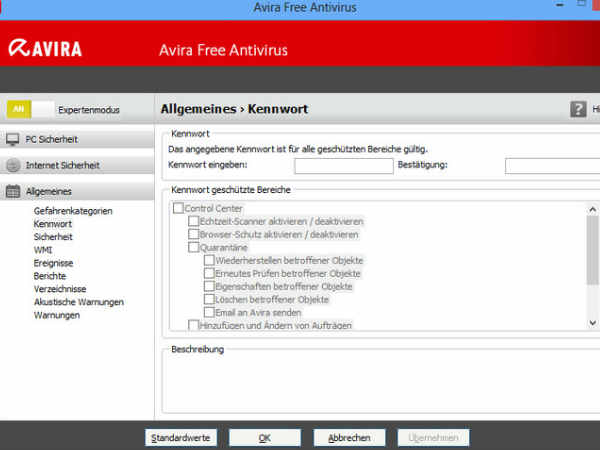Click the Avira logo in the header
This screenshot has height=450, width=600.
click(x=45, y=48)
